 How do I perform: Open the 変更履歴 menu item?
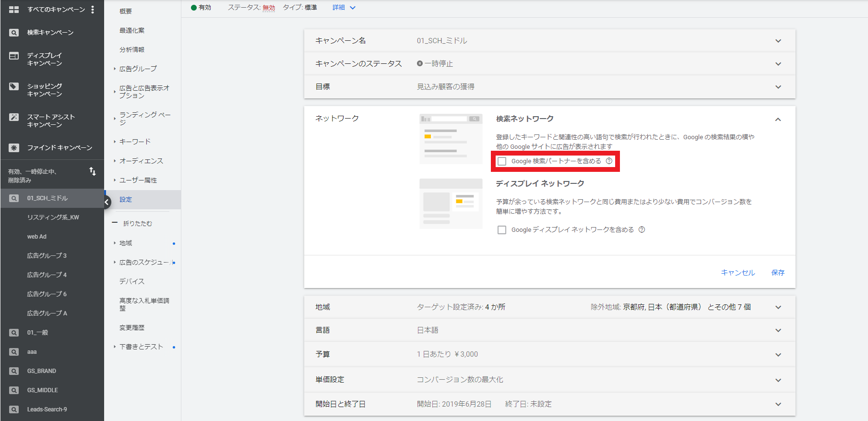click(132, 328)
